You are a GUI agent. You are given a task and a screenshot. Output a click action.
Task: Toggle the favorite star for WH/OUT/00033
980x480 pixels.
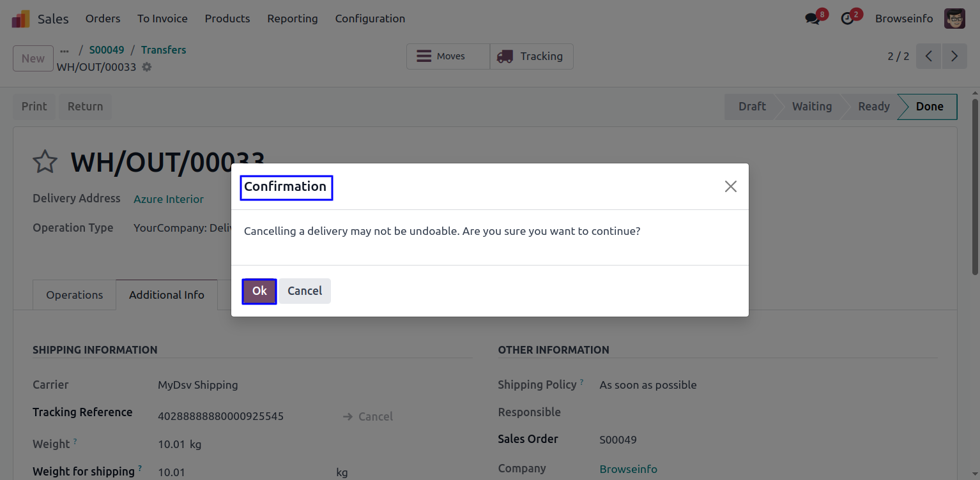[x=45, y=162]
